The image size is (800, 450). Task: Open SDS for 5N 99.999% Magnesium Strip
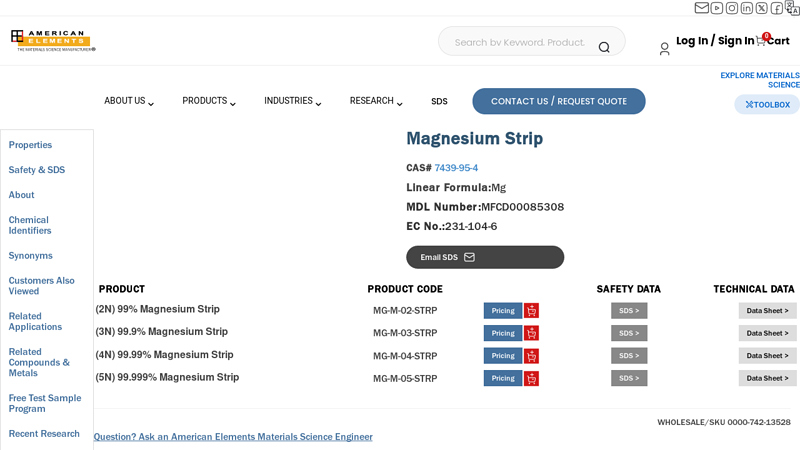click(x=629, y=378)
